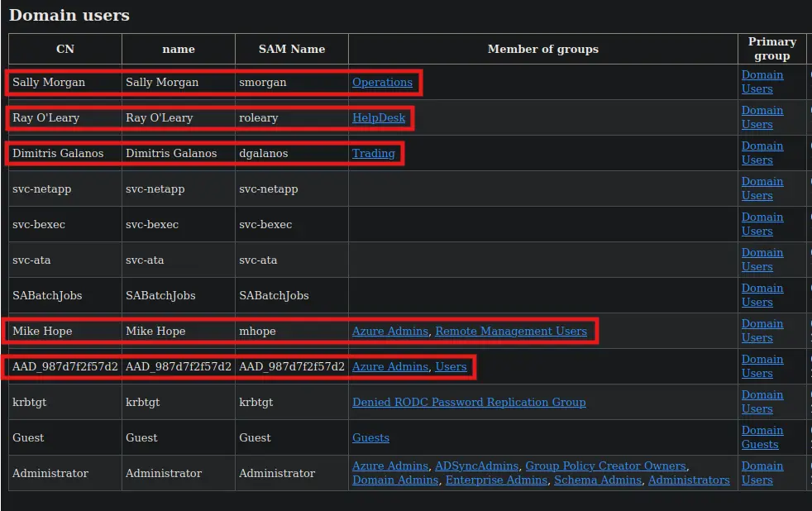Screen dimensions: 812x511
Task: Open the Operations group link
Action: (x=382, y=83)
